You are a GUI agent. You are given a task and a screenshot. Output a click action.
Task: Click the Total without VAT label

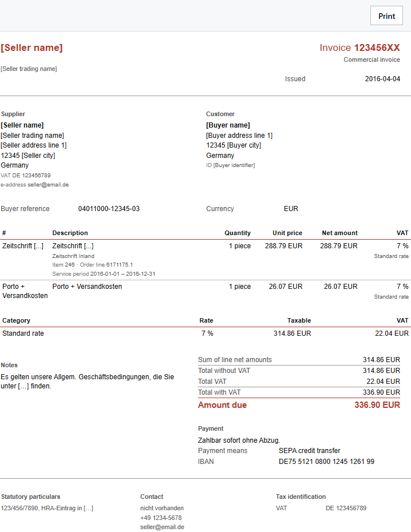point(224,371)
